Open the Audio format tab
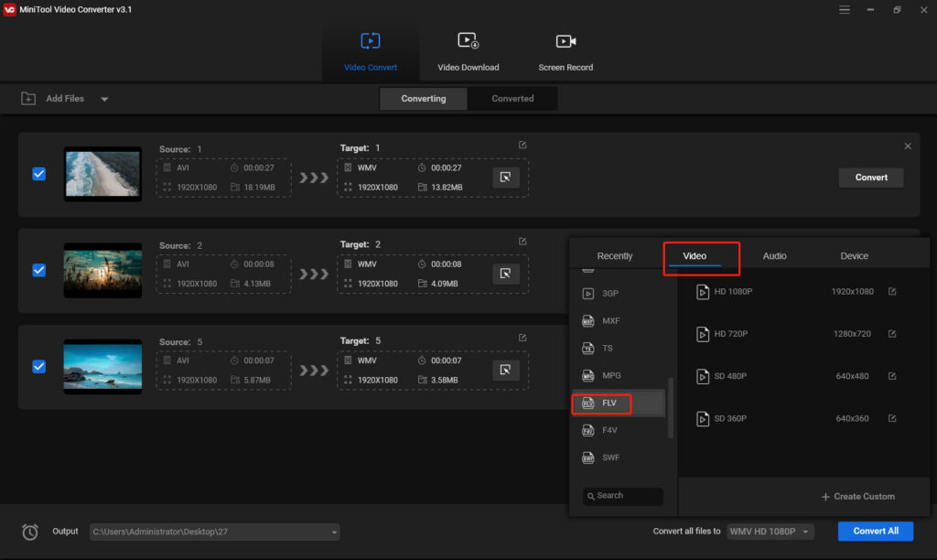937x560 pixels. [x=774, y=256]
